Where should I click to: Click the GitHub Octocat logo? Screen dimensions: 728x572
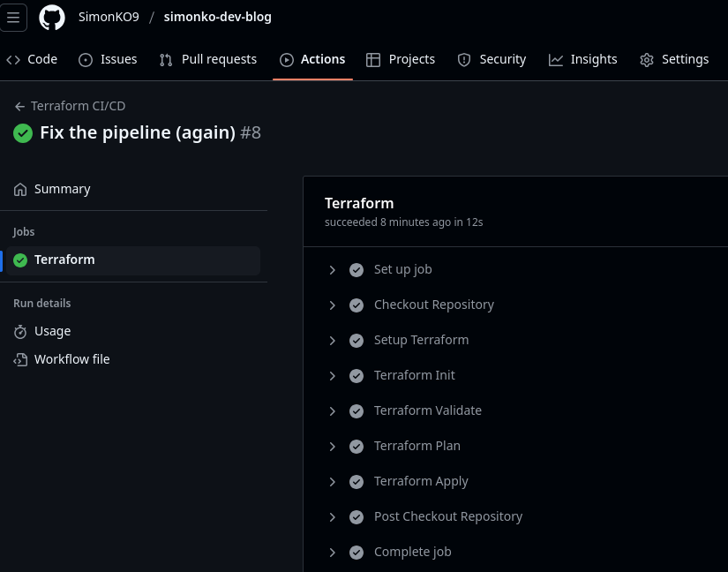coord(52,18)
